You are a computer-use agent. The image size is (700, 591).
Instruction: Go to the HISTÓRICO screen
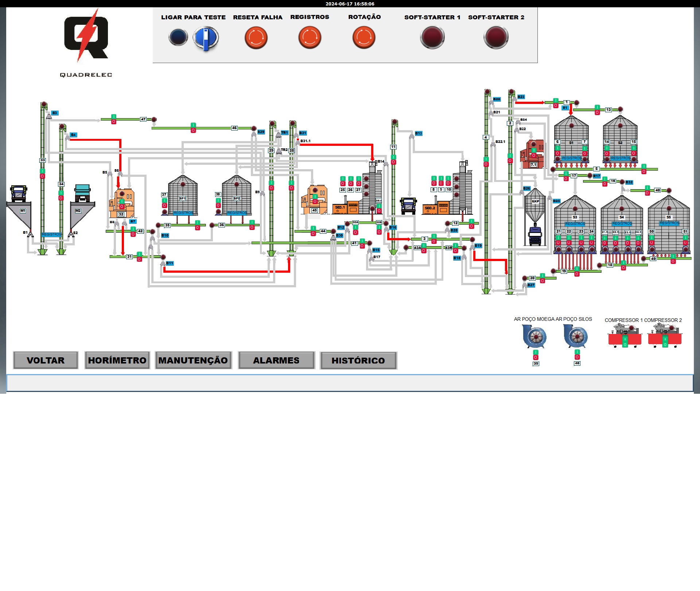pos(358,361)
